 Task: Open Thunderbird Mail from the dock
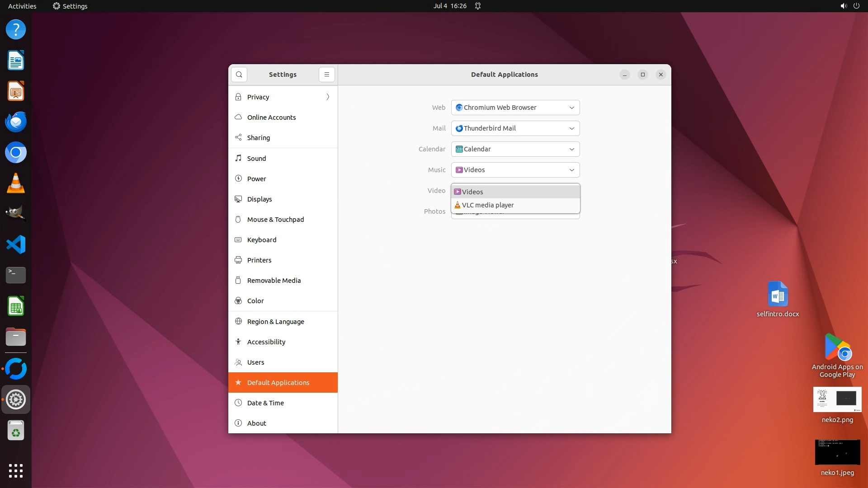pos(16,122)
